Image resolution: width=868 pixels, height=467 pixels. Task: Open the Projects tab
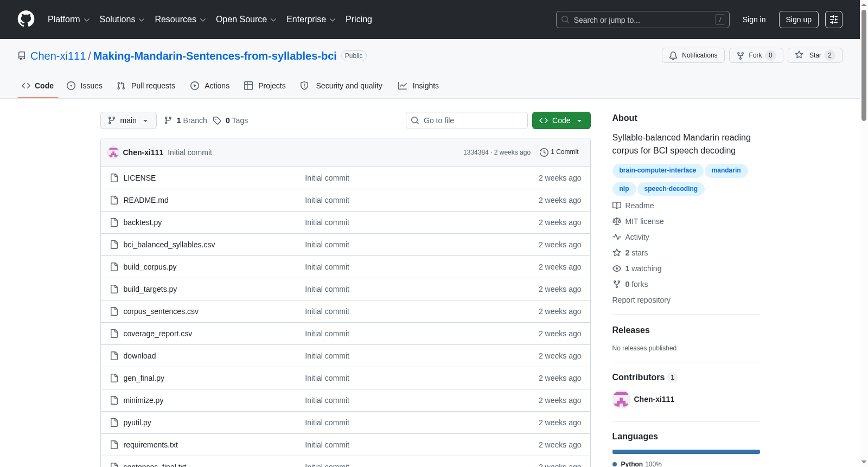(x=265, y=86)
